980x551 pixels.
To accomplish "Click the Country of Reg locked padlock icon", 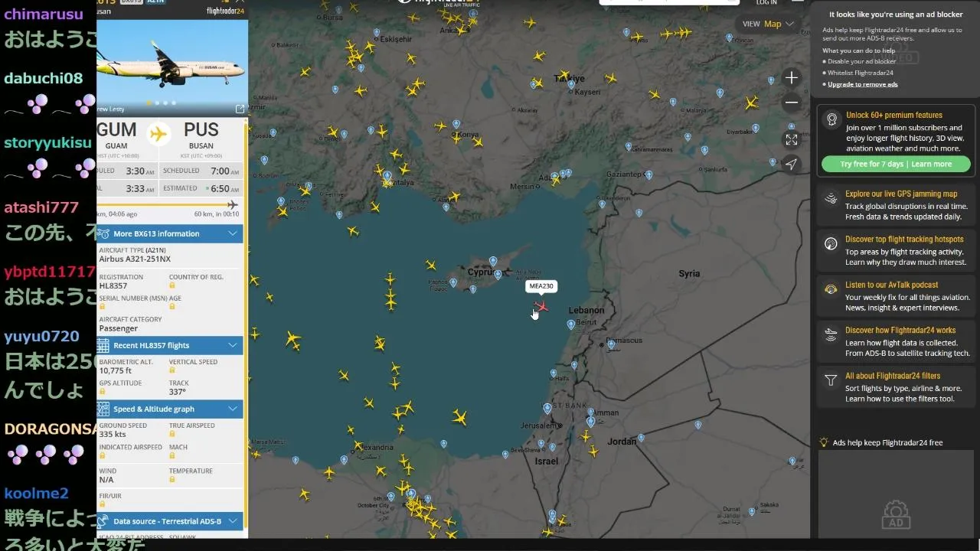I will tap(172, 285).
